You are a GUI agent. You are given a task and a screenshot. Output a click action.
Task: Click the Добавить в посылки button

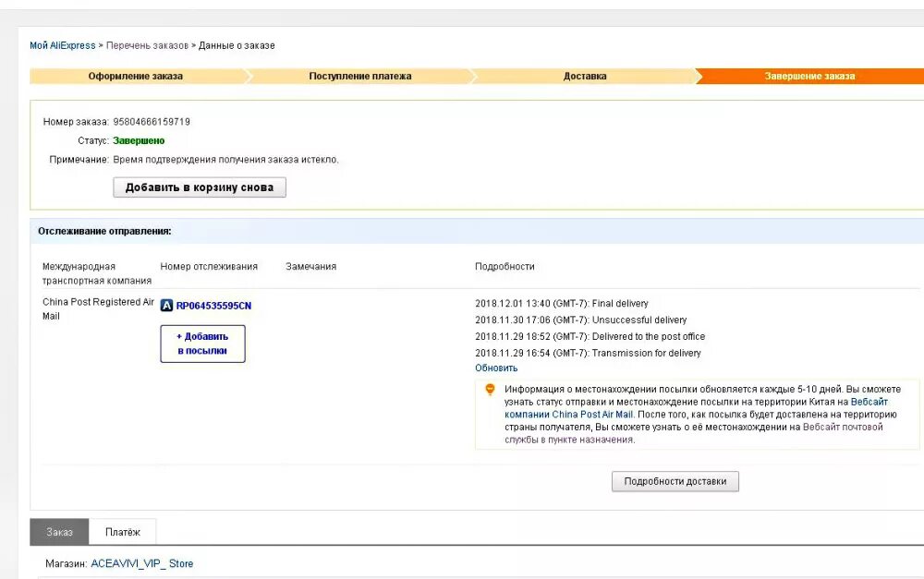coord(202,344)
